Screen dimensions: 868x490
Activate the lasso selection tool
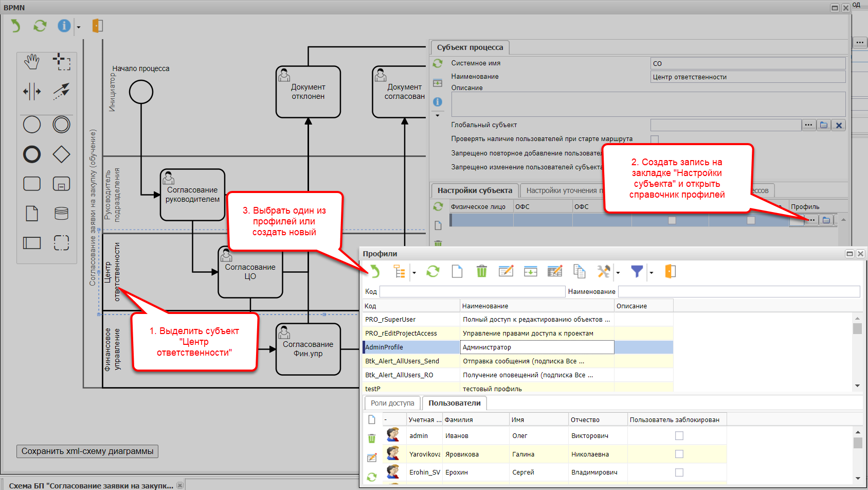click(x=61, y=62)
